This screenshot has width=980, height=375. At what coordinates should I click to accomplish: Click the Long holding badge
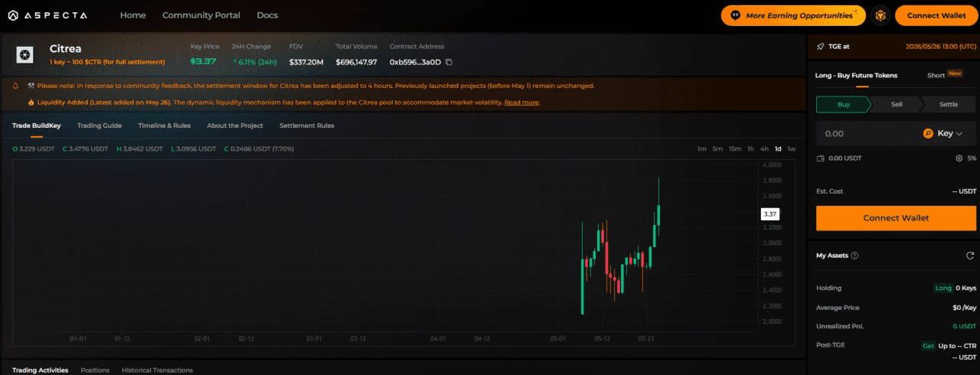[943, 288]
